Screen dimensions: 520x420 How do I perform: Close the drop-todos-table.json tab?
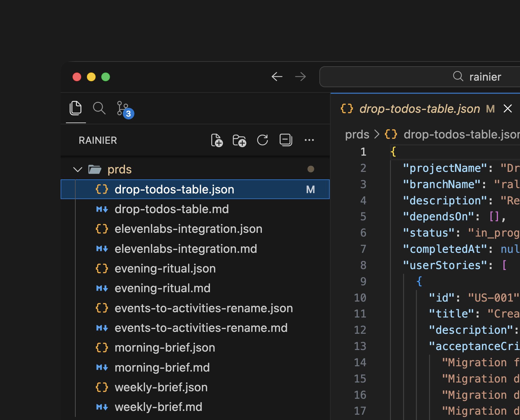click(508, 109)
